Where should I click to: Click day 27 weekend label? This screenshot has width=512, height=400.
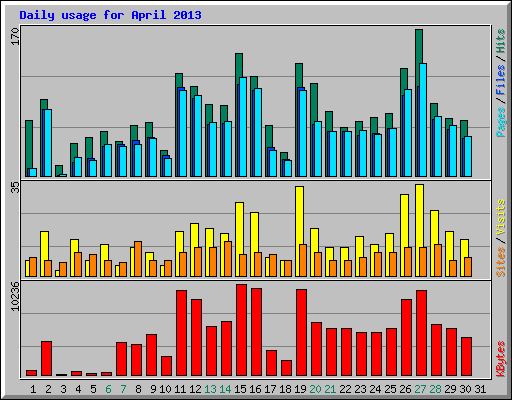pyautogui.click(x=420, y=389)
